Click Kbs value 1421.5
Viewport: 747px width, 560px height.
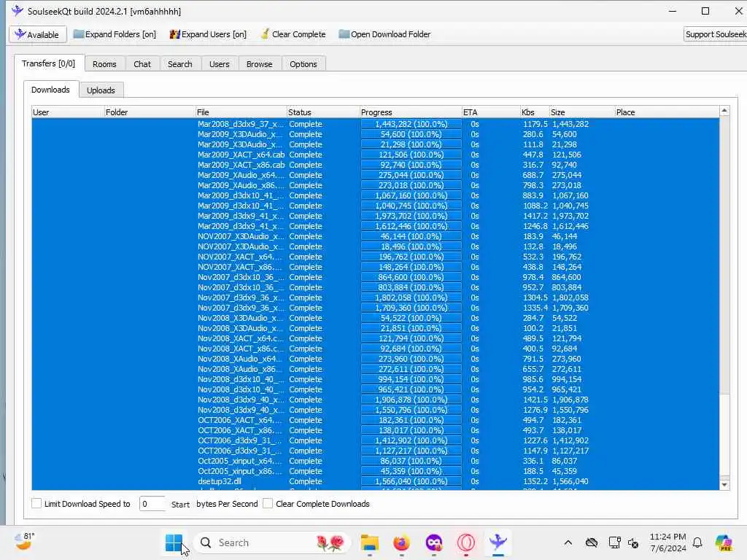coord(535,400)
